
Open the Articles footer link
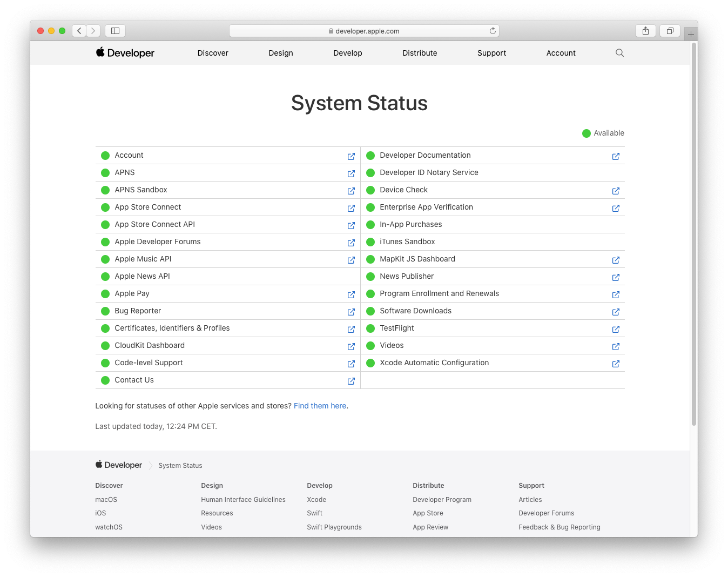(x=530, y=500)
